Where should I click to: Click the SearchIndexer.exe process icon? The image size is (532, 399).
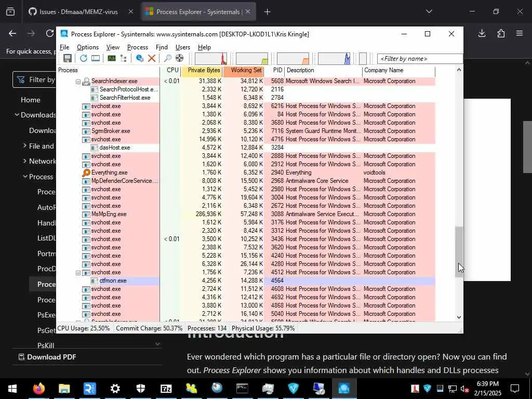tap(86, 82)
